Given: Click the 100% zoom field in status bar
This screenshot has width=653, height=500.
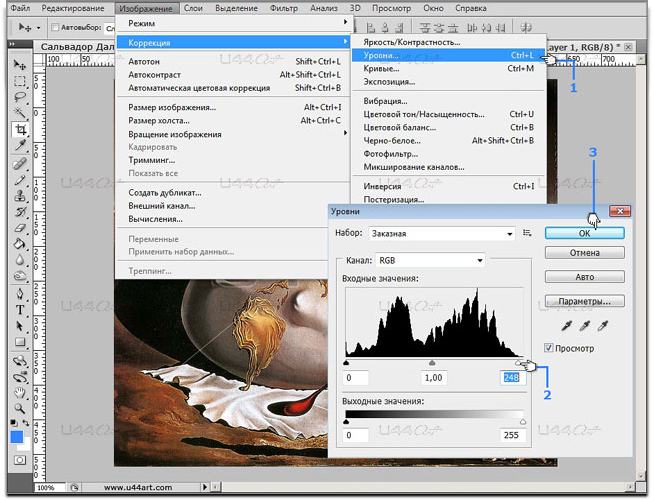Looking at the screenshot, I should coord(49,487).
